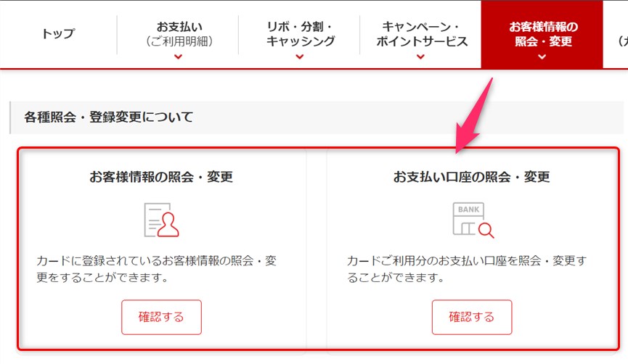This screenshot has width=628, height=364.
Task: Click the customer info document-person icon
Action: click(161, 220)
